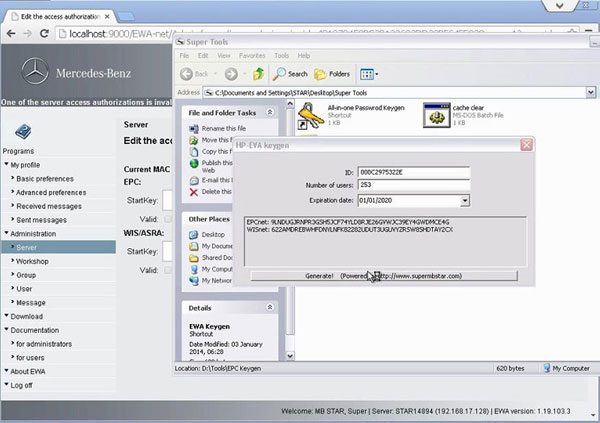The width and height of the screenshot is (600, 423).
Task: Open the View menu in Super Tools
Action: point(223,56)
